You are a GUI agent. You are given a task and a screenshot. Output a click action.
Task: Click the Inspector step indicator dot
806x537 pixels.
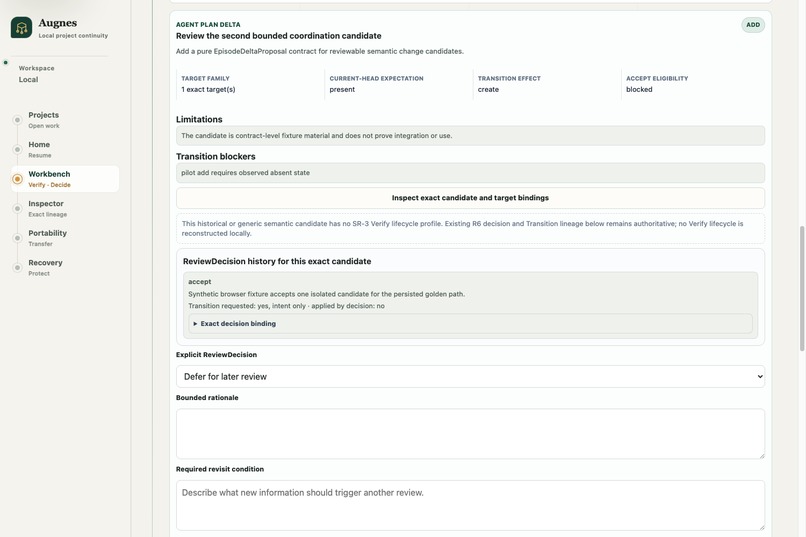(17, 209)
